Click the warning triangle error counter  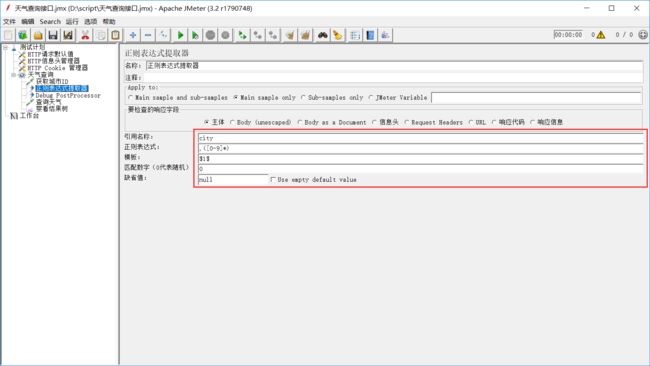tap(601, 35)
